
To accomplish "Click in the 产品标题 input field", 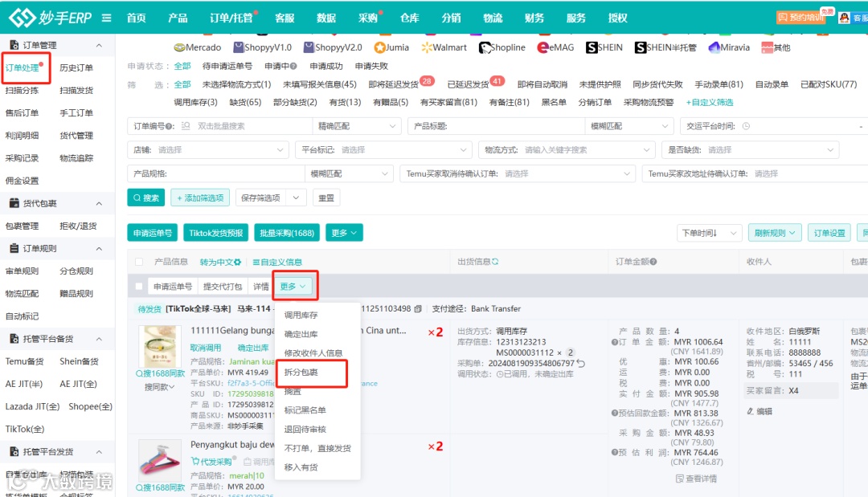I will pos(515,126).
